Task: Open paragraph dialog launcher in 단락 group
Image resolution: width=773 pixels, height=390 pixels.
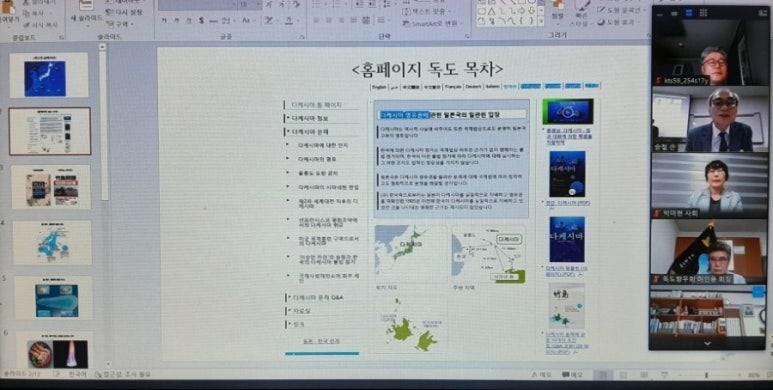Action: point(467,36)
